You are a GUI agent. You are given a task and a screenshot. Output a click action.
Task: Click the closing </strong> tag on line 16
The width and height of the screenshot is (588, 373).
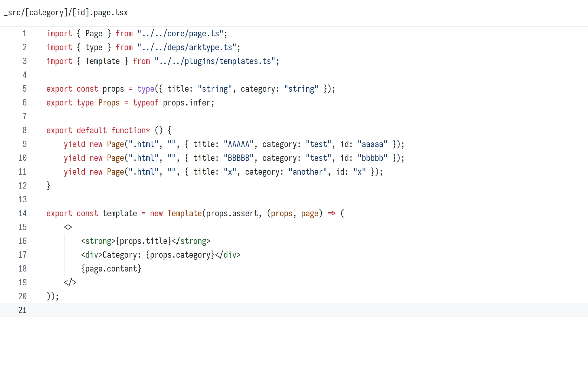click(x=191, y=241)
